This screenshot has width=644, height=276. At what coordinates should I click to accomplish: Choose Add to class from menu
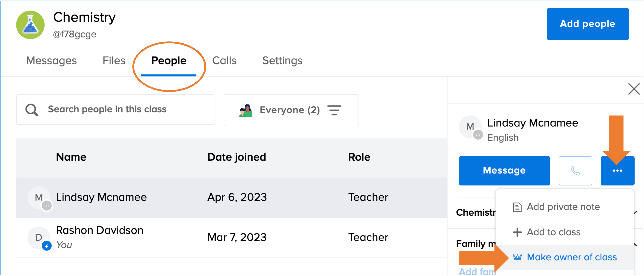pyautogui.click(x=553, y=232)
